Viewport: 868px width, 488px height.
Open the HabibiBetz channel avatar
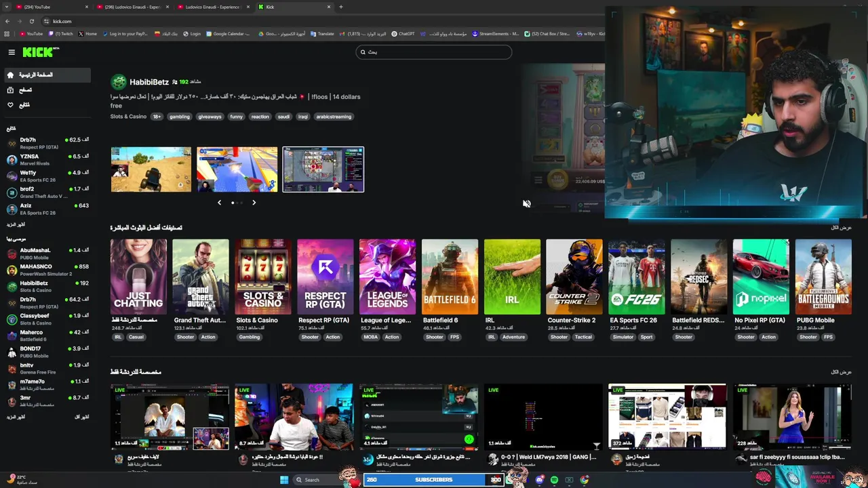pos(119,82)
